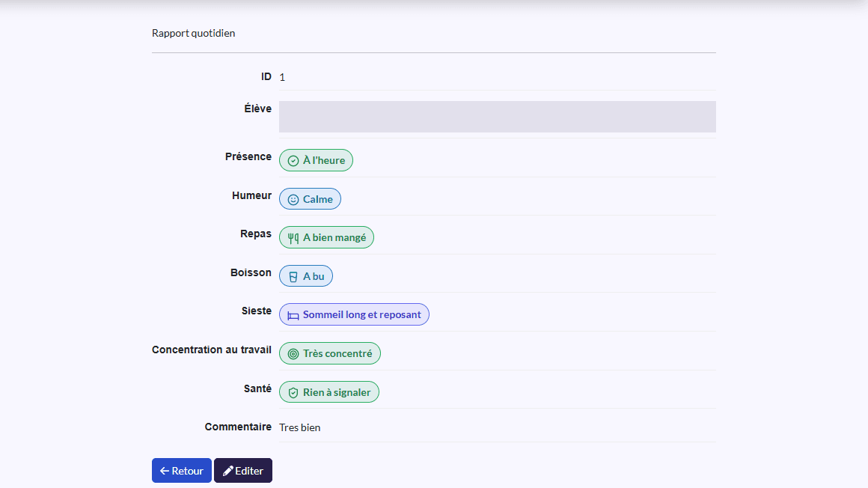This screenshot has width=868, height=488.
Task: Click the shield icon beside Rien à signaler
Action: click(x=293, y=393)
